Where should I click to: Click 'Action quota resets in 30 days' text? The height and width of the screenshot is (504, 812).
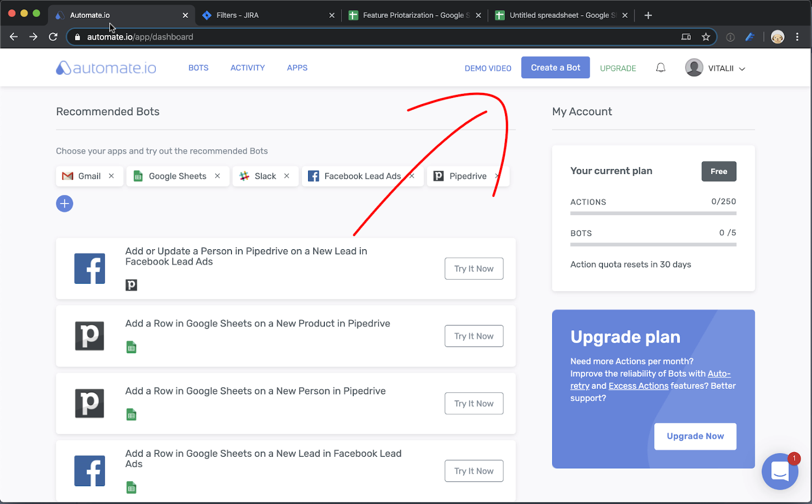(x=631, y=264)
